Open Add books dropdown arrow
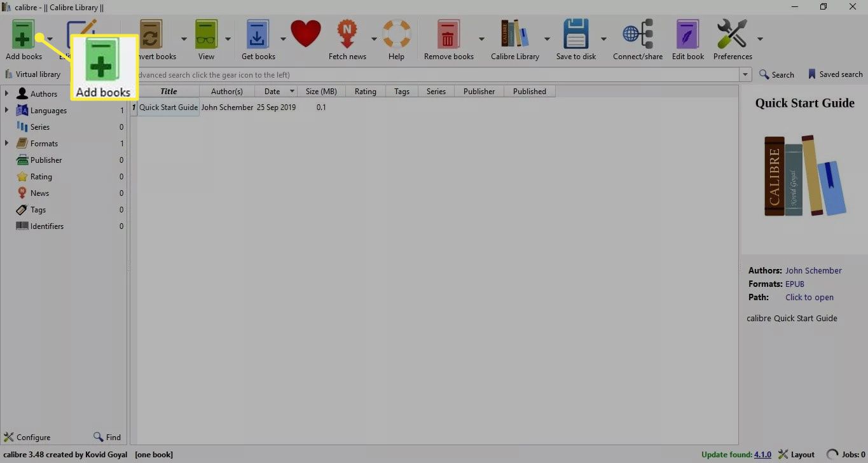This screenshot has width=868, height=463. 50,39
